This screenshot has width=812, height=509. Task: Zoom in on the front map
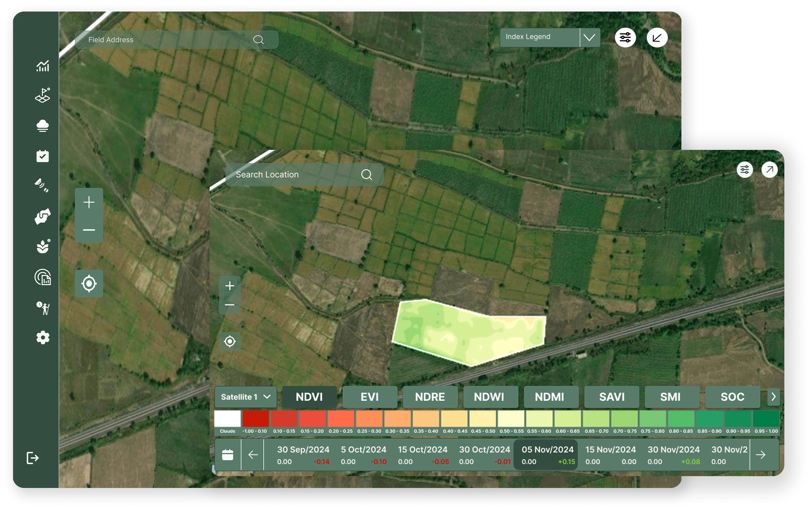click(230, 286)
